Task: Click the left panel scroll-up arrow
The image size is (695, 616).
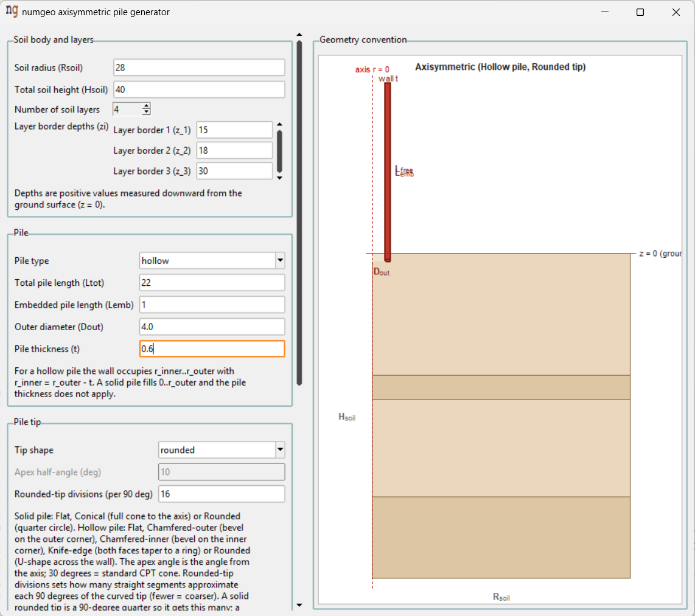Action: [299, 35]
